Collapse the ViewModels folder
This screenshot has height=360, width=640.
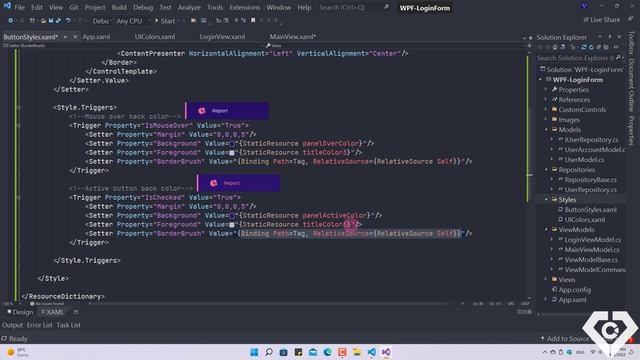click(546, 229)
